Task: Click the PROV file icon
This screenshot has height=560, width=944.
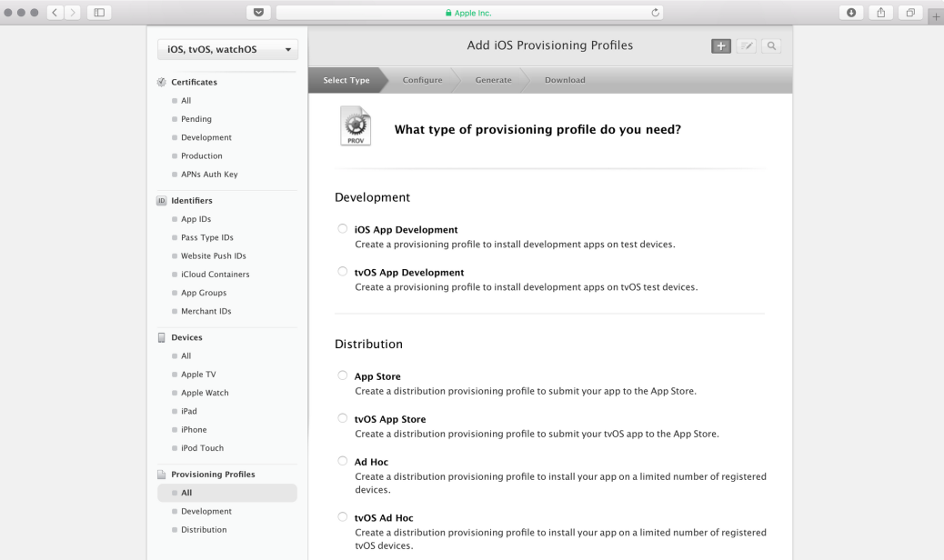Action: point(356,125)
